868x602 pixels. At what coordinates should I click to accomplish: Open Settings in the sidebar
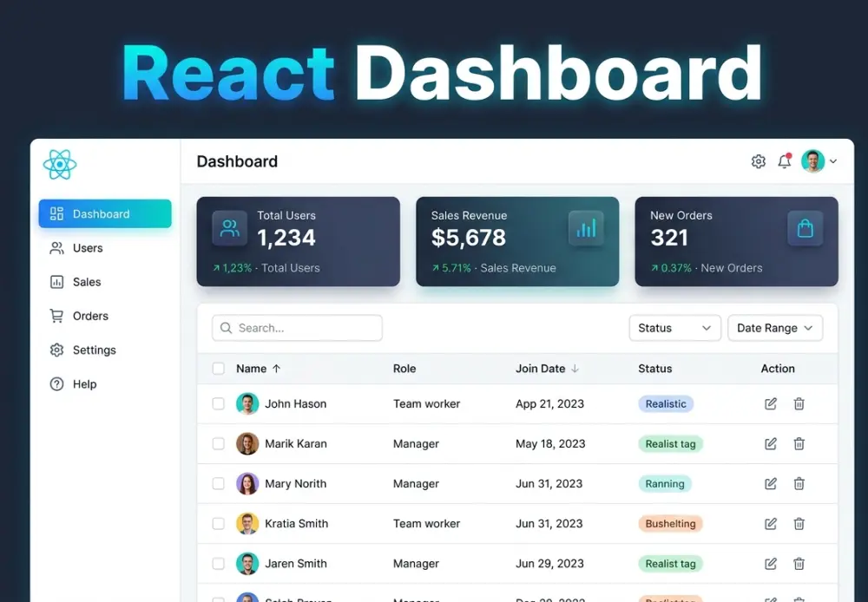click(82, 350)
